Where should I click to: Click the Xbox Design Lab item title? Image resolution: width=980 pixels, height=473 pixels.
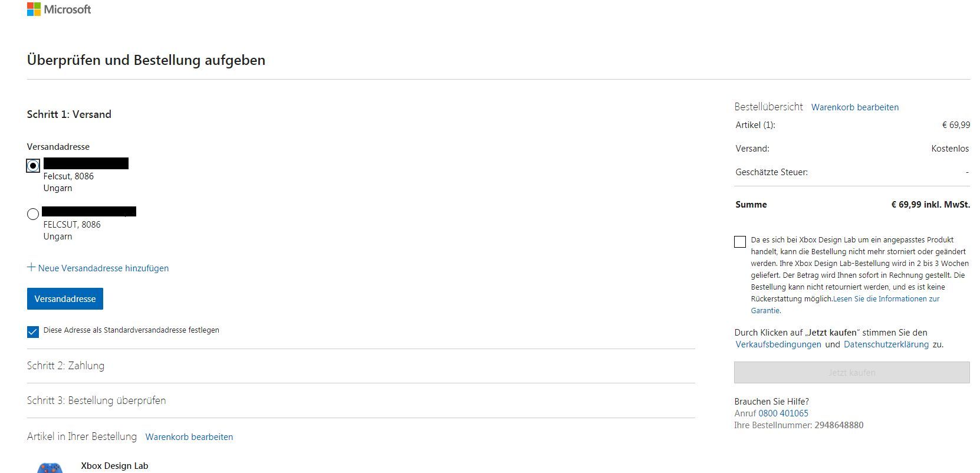(x=114, y=466)
